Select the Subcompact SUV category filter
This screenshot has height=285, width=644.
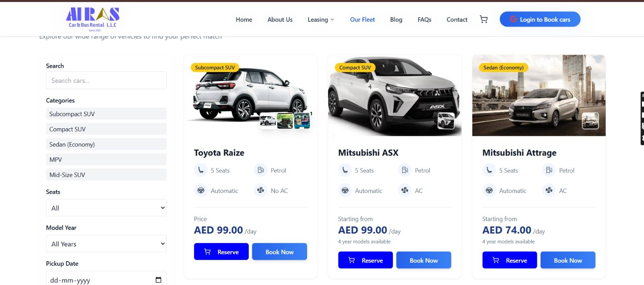(106, 114)
